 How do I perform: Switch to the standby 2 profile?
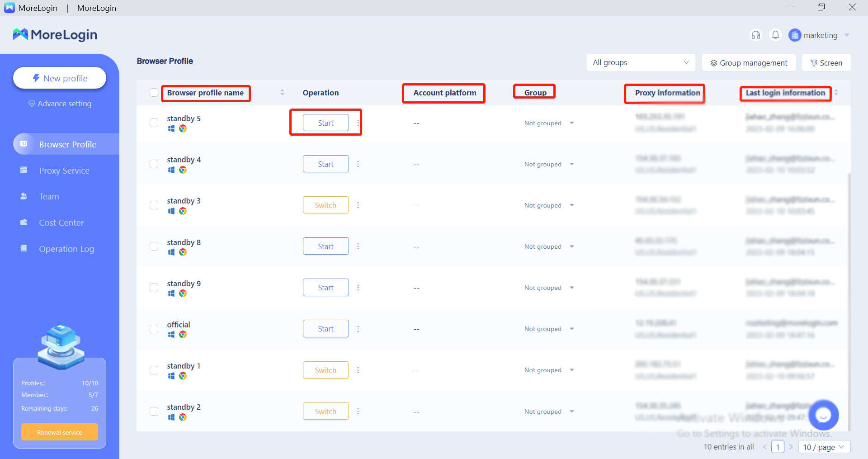click(x=325, y=412)
